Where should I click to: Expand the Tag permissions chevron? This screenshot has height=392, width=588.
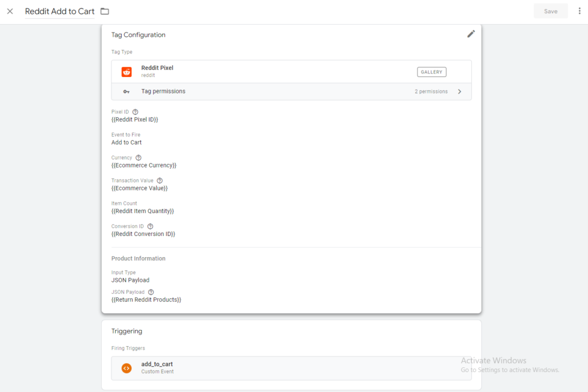pyautogui.click(x=459, y=91)
